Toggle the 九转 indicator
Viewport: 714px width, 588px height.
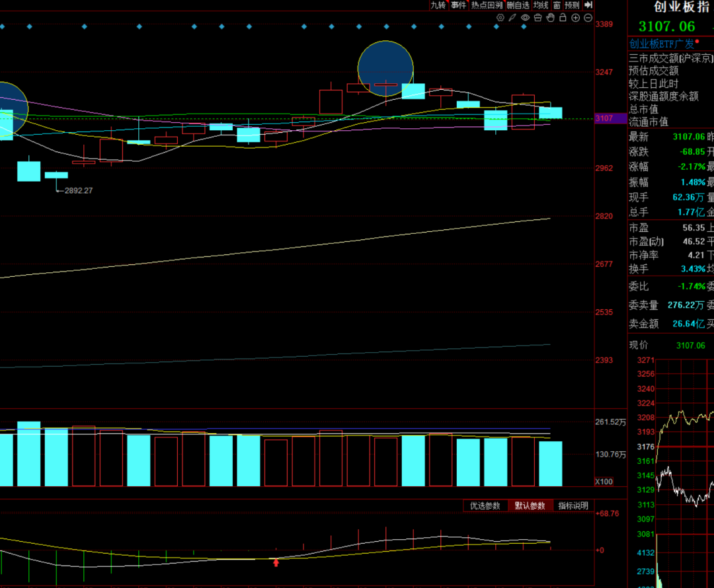(438, 5)
